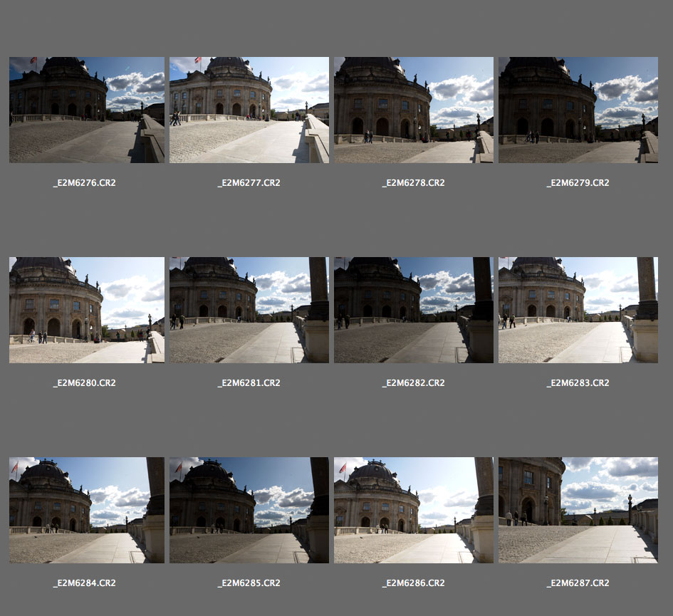Click the _E2M6282.CR2 filename text
The image size is (673, 616).
(413, 383)
